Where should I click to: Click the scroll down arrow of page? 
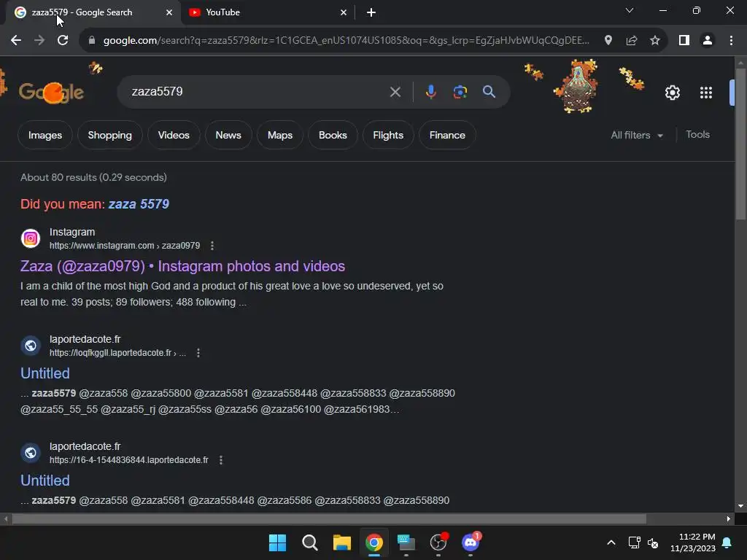click(740, 506)
